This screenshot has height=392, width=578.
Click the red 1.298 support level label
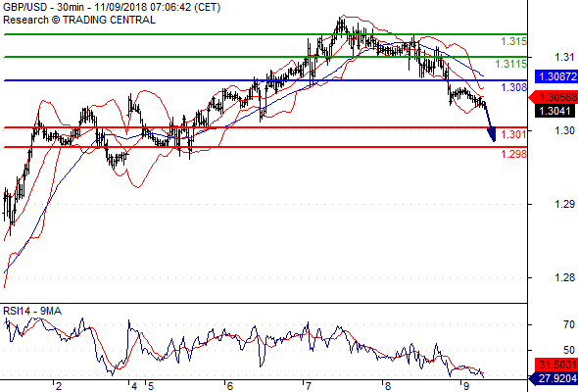click(513, 154)
